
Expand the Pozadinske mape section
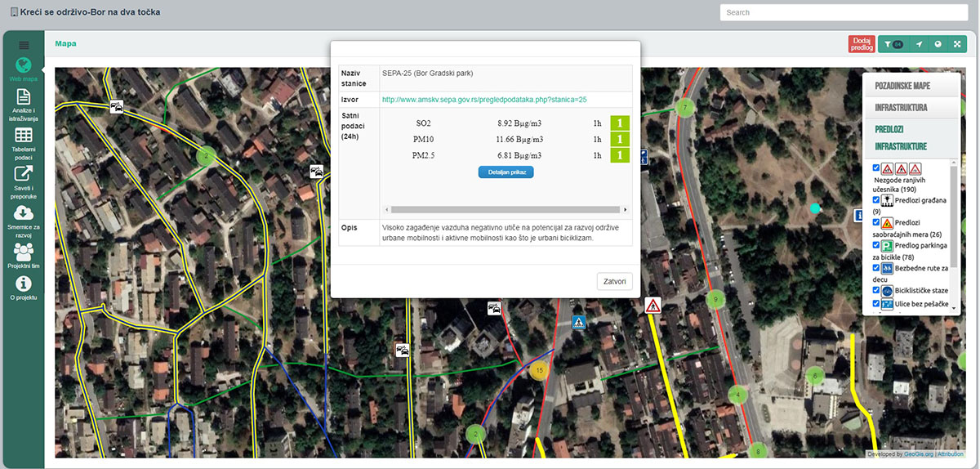903,86
